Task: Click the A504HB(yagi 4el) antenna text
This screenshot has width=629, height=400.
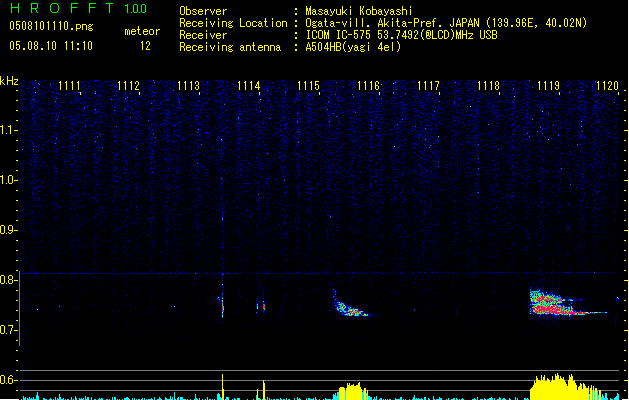Action: pos(353,47)
